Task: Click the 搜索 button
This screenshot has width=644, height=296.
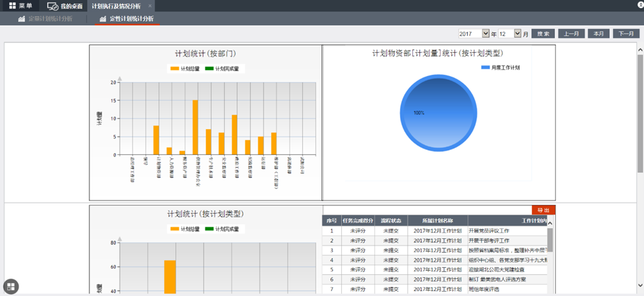Action: tap(543, 33)
